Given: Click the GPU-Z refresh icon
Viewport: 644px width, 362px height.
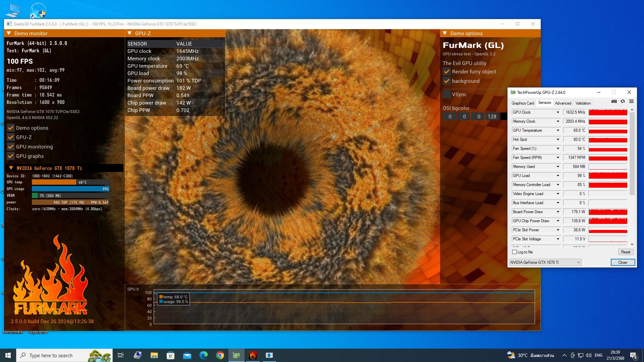Looking at the screenshot, I should (623, 101).
